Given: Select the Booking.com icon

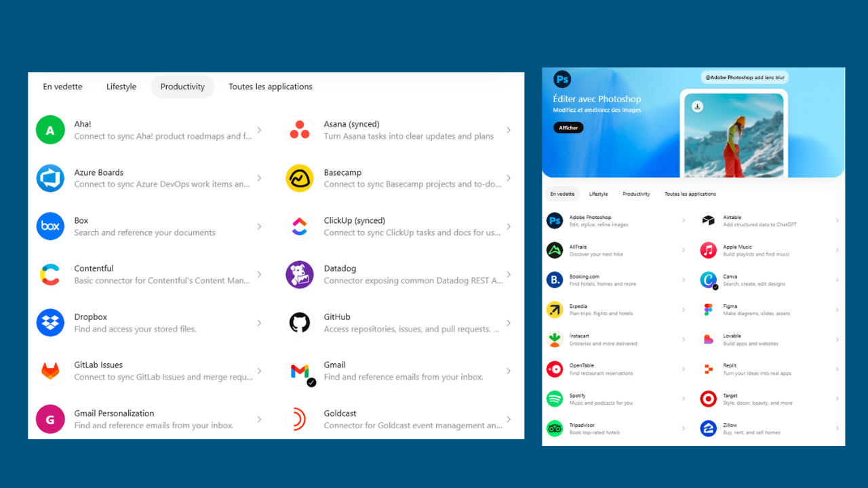Looking at the screenshot, I should 555,280.
